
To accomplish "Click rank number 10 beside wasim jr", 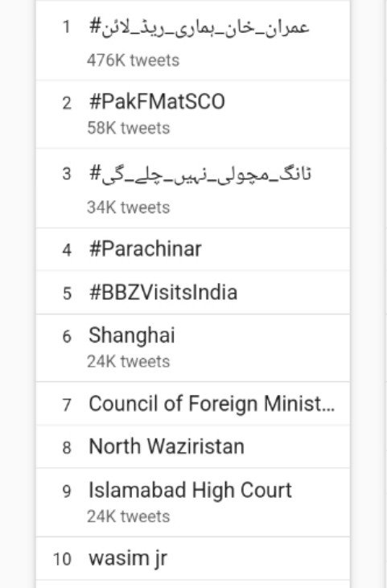I will coord(62,559).
